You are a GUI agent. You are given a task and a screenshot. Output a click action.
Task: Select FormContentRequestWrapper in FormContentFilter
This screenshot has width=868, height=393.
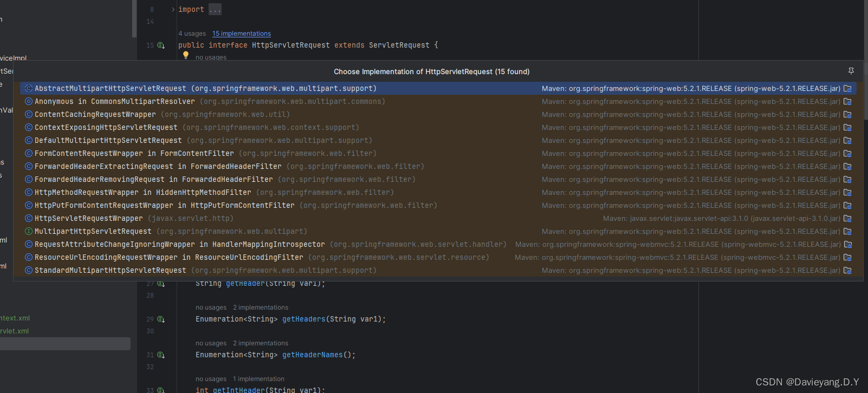click(x=438, y=154)
